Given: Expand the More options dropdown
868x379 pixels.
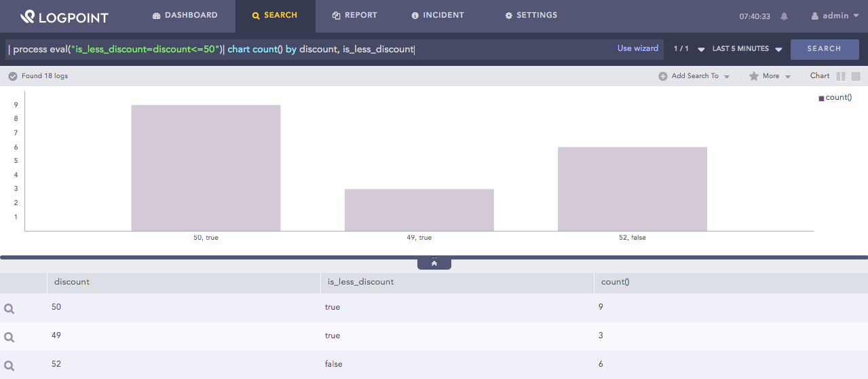Looking at the screenshot, I should click(770, 76).
